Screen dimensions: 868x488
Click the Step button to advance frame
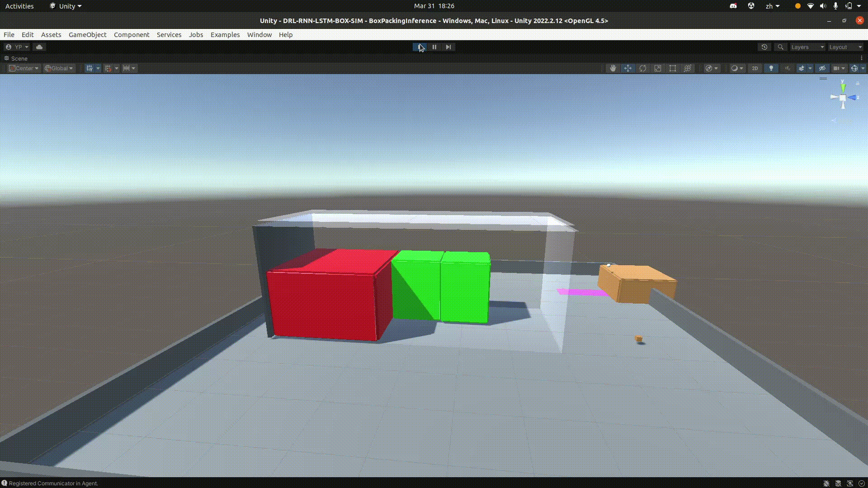(x=448, y=47)
